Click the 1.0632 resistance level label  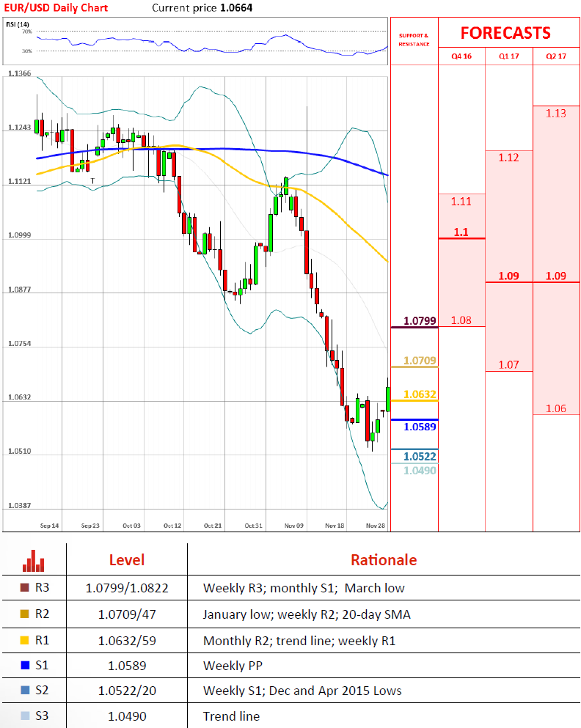[x=420, y=394]
